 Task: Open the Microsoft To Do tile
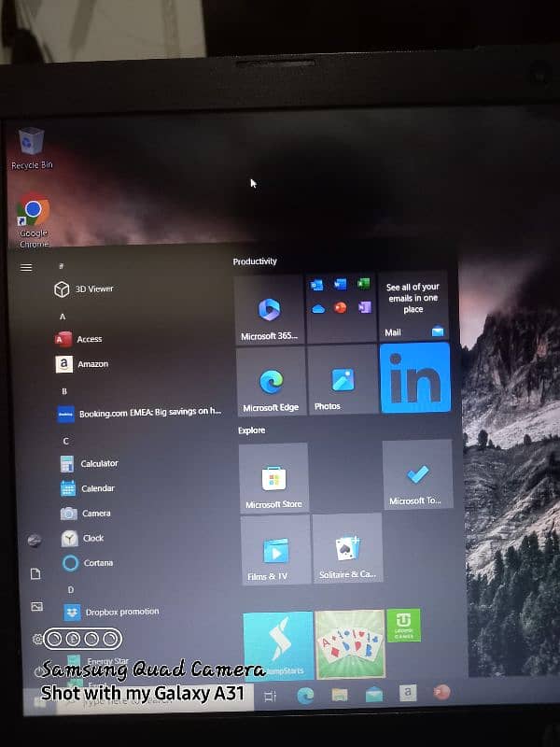(417, 474)
